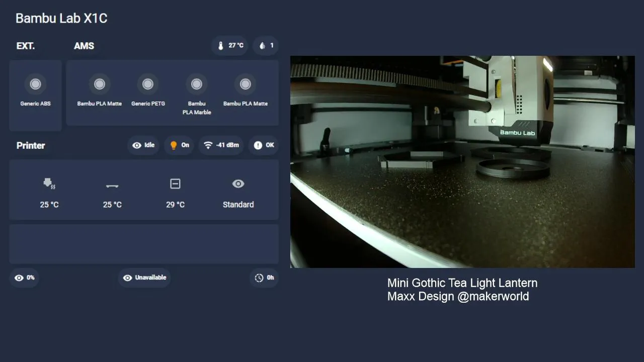
Task: Toggle the chamber light On chip
Action: click(179, 145)
